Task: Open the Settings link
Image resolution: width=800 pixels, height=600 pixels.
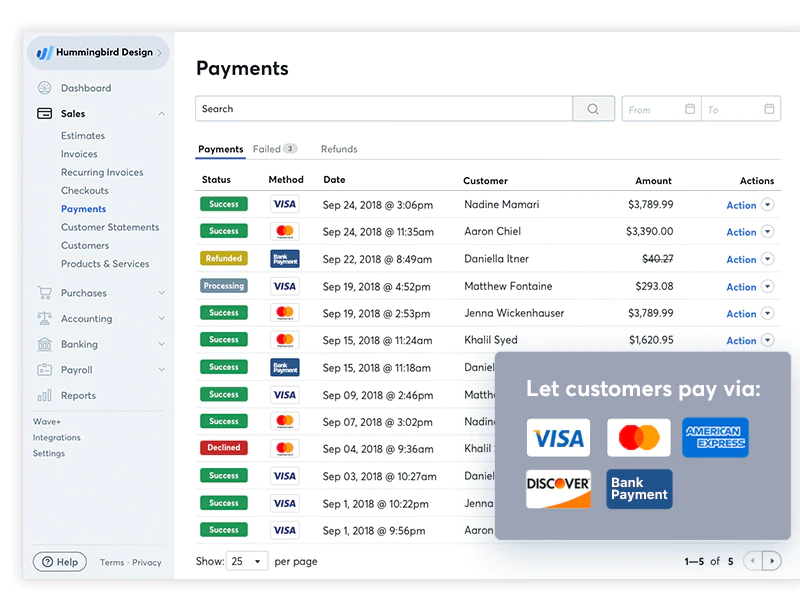Action: [x=48, y=453]
